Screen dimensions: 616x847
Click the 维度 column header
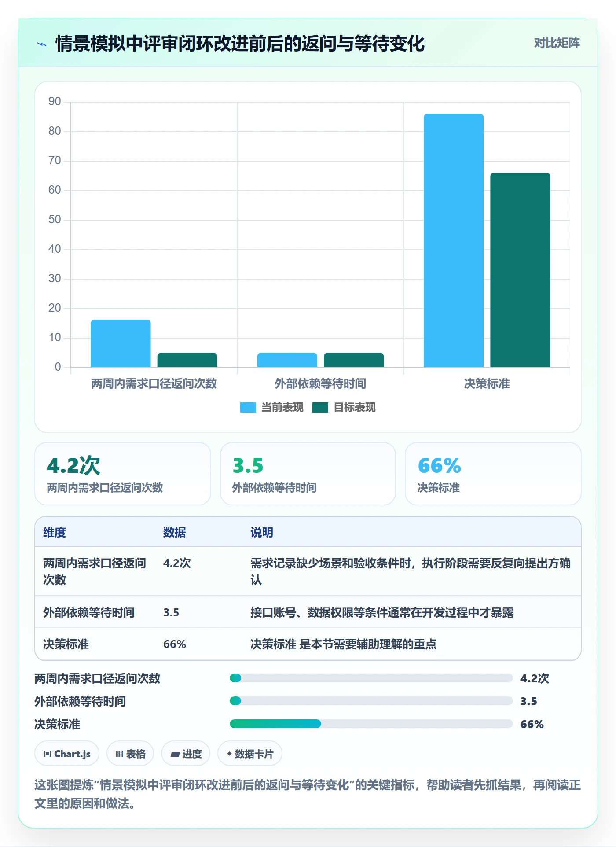[55, 532]
